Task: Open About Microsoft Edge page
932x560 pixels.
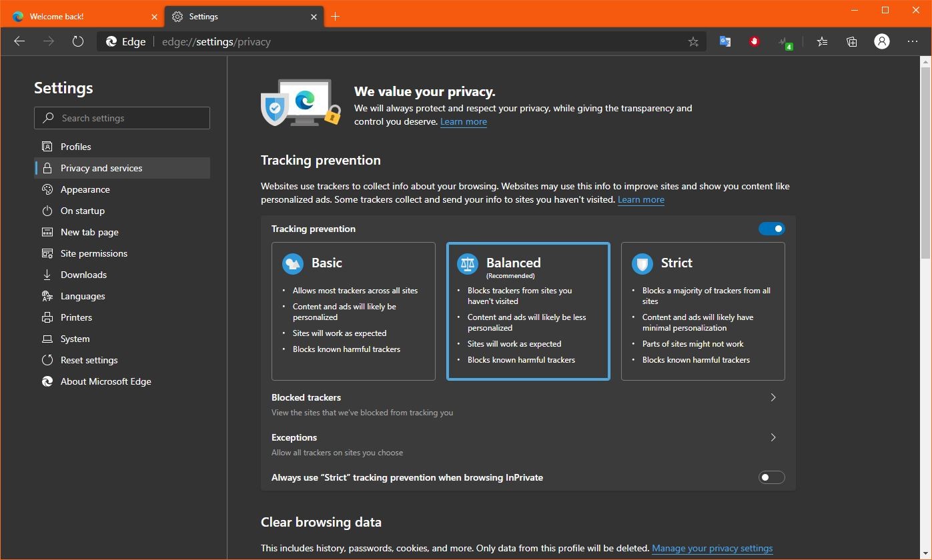Action: (122, 381)
